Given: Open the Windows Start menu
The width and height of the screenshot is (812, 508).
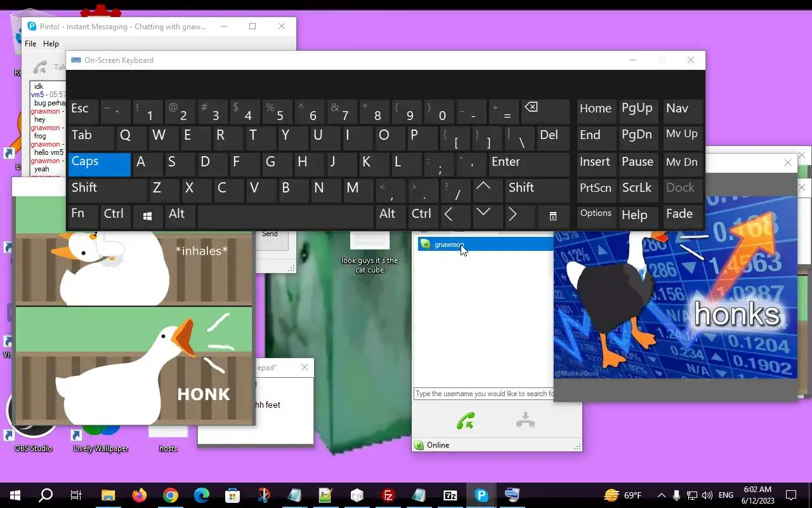Looking at the screenshot, I should (x=15, y=495).
